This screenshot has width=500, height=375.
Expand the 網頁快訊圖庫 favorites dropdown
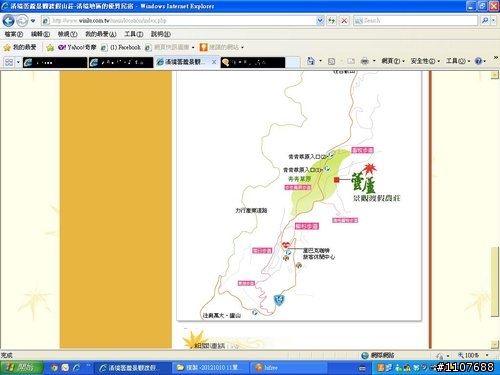tap(193, 47)
